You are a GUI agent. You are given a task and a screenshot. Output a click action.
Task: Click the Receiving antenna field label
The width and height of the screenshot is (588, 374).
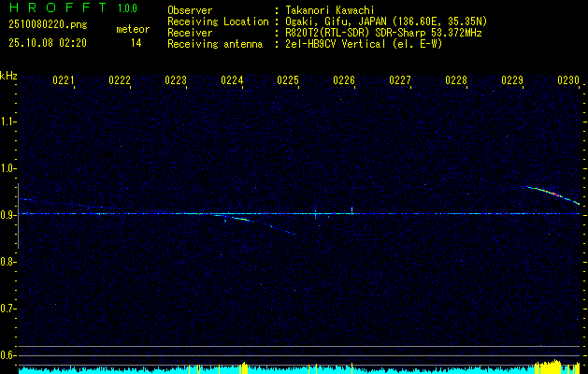tap(215, 44)
